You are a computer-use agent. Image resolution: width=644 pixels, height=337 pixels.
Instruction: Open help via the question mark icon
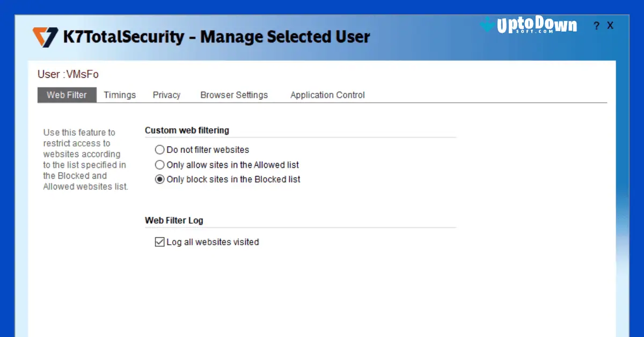pos(596,25)
